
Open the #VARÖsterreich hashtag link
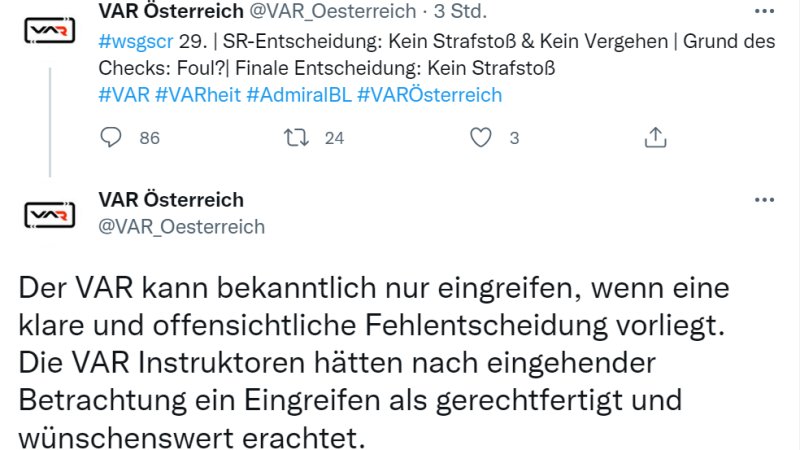(429, 95)
